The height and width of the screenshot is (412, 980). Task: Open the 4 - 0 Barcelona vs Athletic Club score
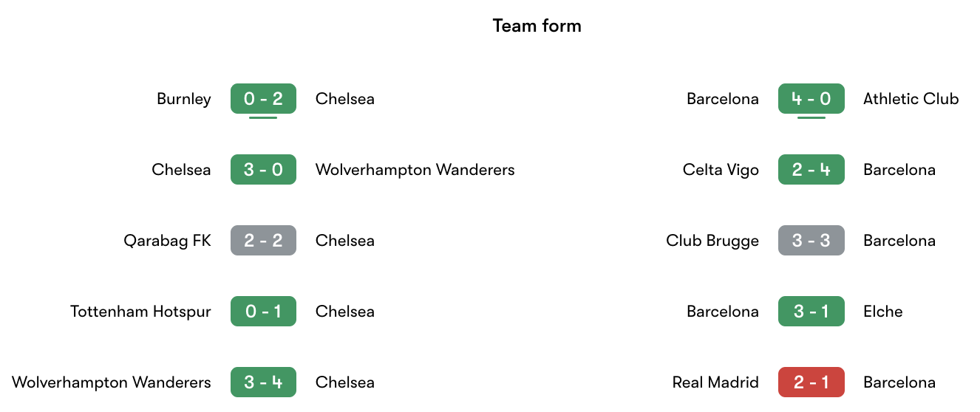[x=811, y=99]
